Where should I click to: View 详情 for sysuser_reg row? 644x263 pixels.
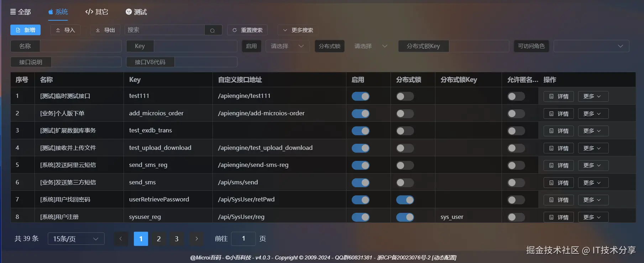coord(559,217)
